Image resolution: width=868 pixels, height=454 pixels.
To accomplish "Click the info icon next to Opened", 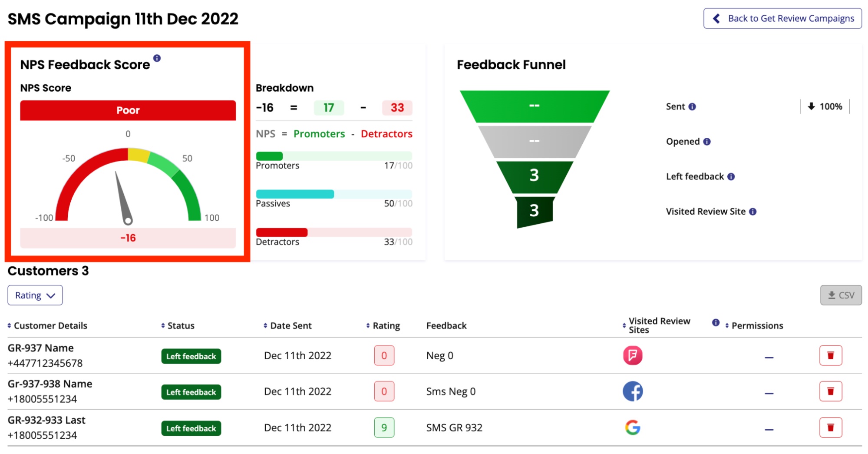I will point(707,142).
